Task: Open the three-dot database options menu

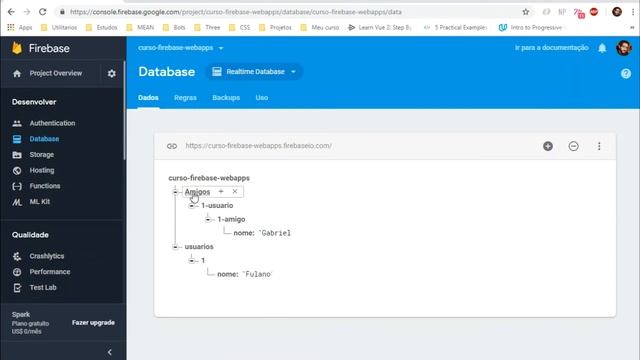Action: 599,146
